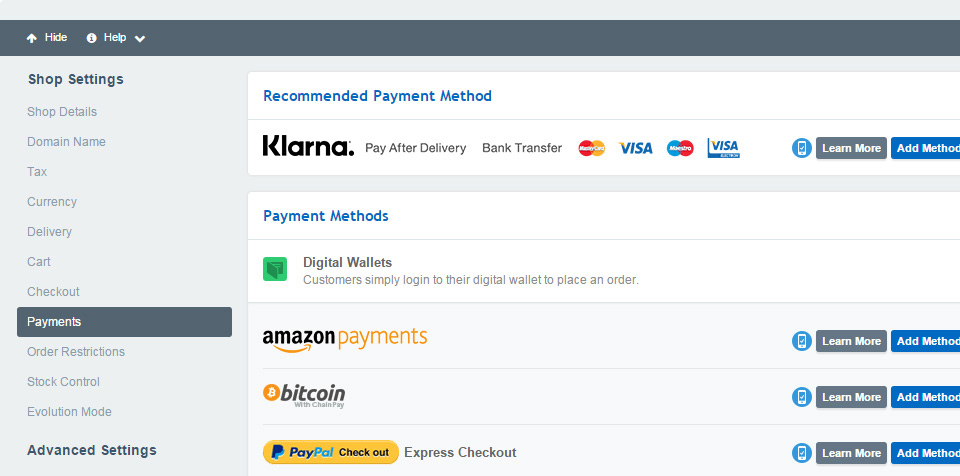Viewport: 960px width, 476px height.
Task: Click the Bitcoin logo
Action: 304,394
